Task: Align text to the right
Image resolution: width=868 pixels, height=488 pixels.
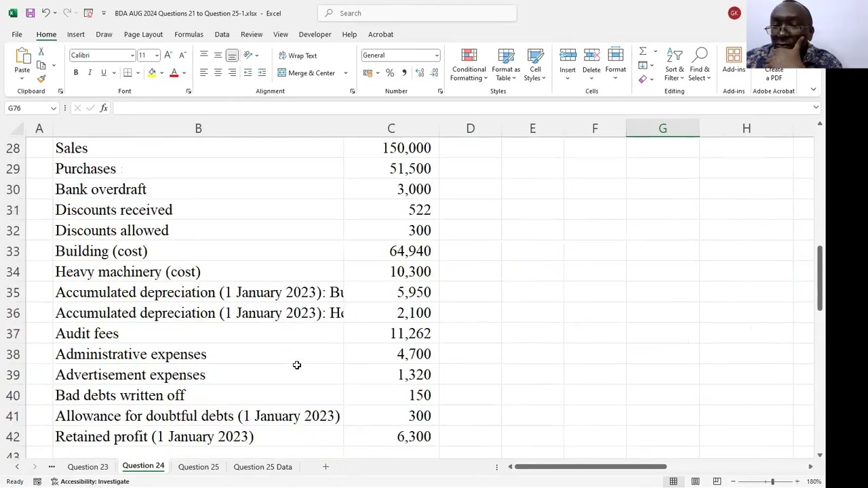Action: pyautogui.click(x=232, y=73)
